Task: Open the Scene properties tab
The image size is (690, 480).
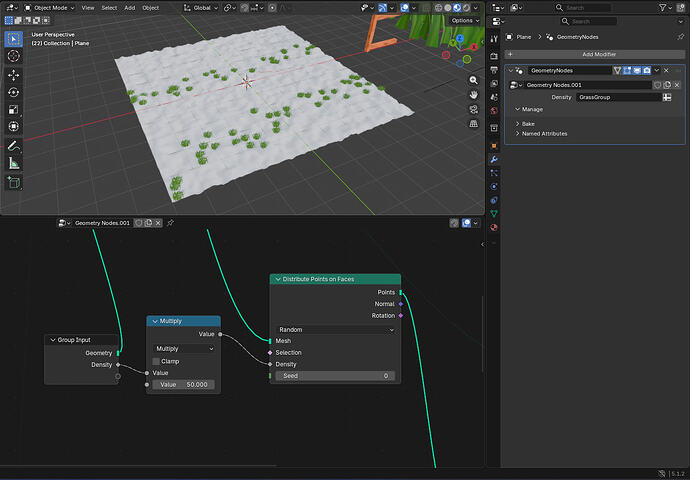Action: click(x=494, y=97)
